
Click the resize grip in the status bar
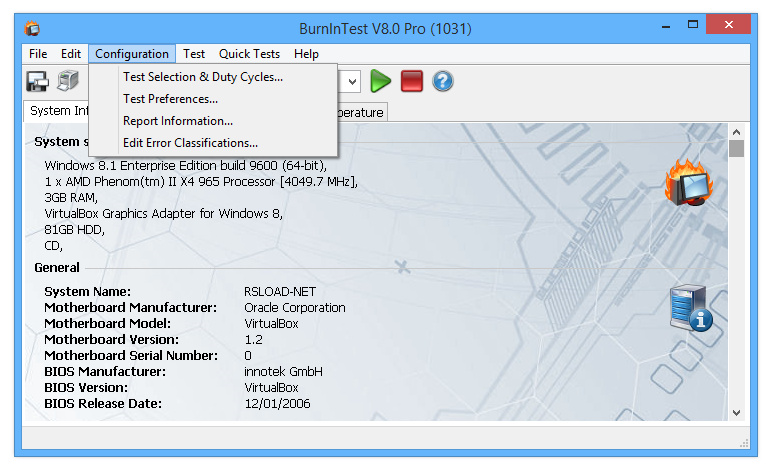(x=744, y=443)
